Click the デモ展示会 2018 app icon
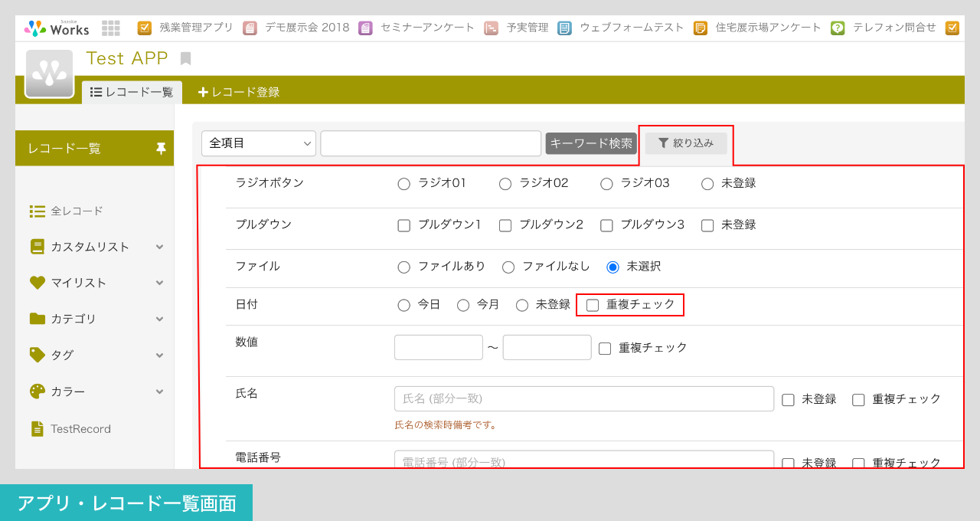 click(250, 28)
